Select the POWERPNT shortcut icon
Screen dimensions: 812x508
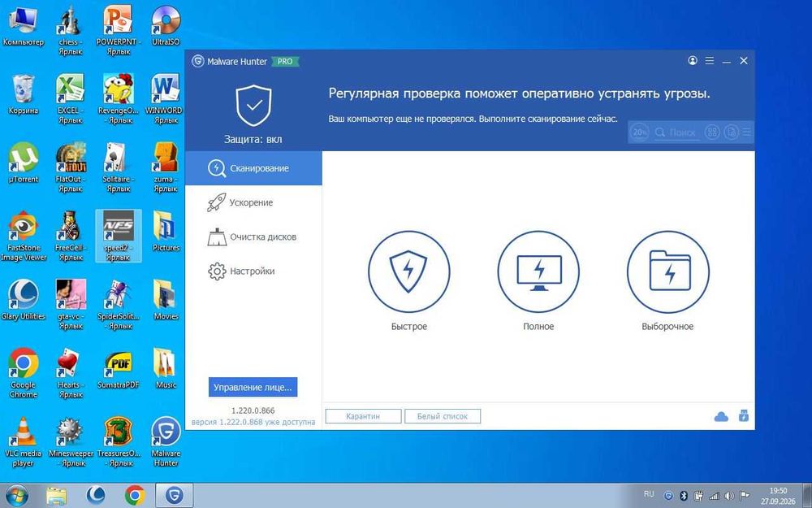point(118,31)
